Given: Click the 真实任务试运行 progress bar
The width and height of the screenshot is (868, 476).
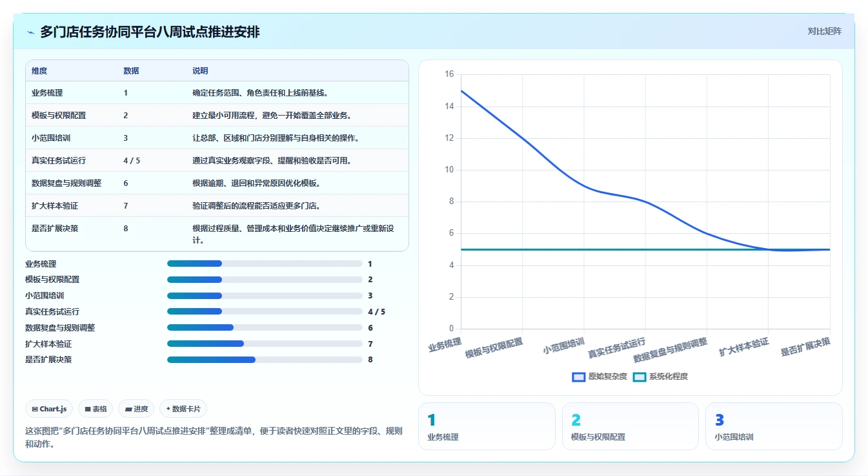Looking at the screenshot, I should click(x=265, y=311).
